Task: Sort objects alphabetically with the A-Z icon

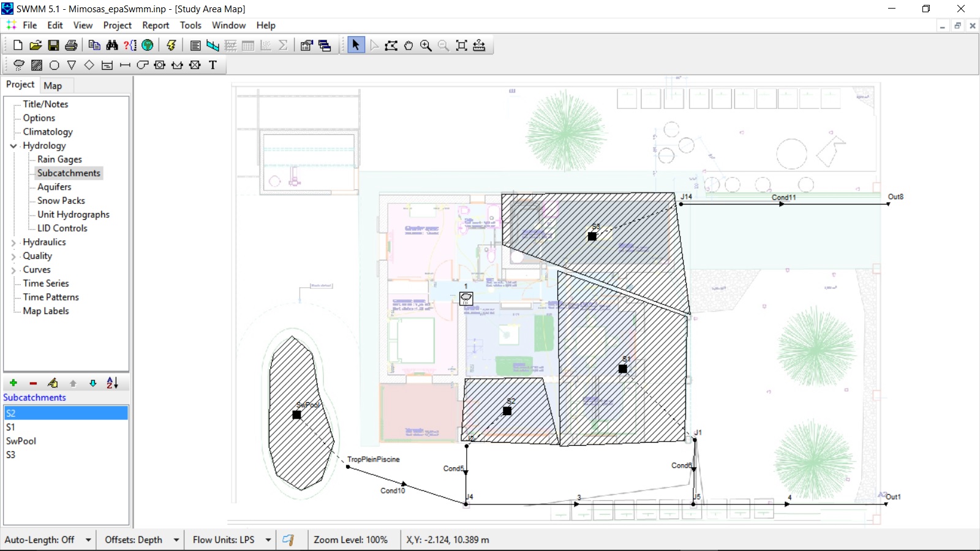Action: coord(112,383)
